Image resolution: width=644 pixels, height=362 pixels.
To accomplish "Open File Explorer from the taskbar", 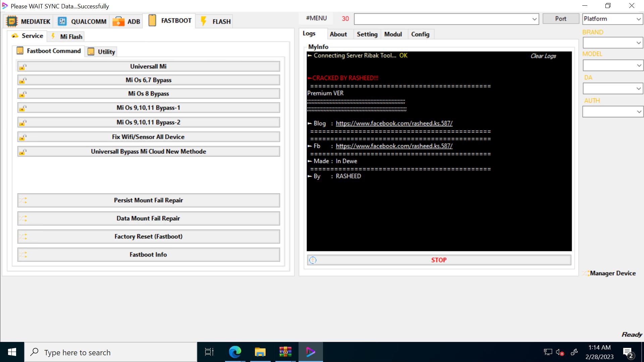I will click(260, 352).
